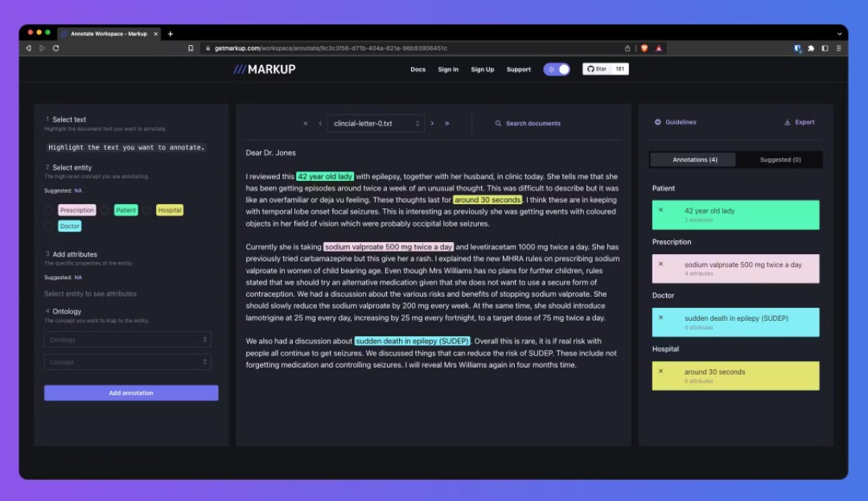This screenshot has width=868, height=501.
Task: Go to first document using double-left arrow
Action: click(306, 124)
